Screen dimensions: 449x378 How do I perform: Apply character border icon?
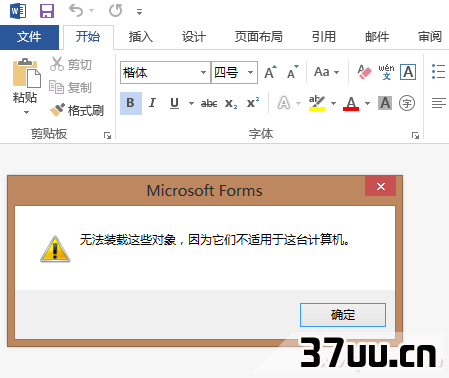click(408, 72)
